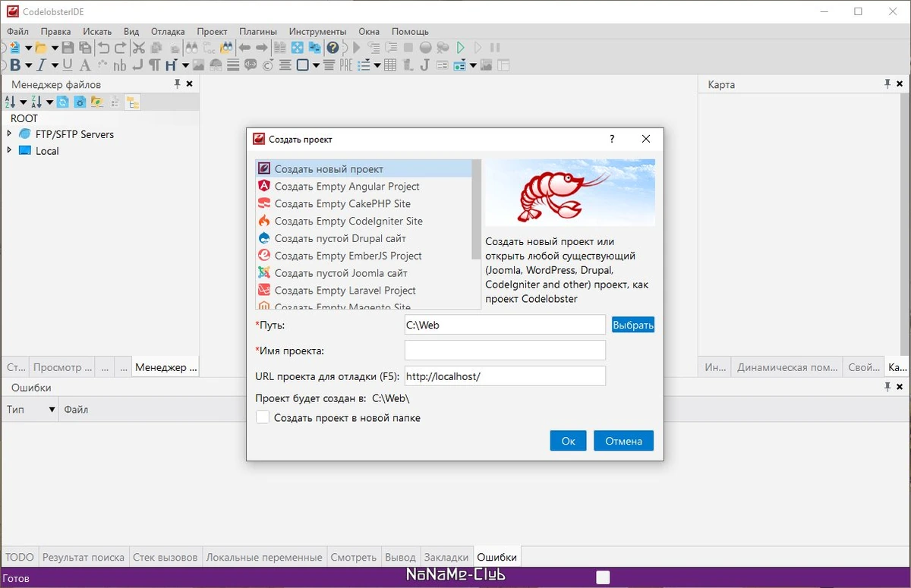Click the Find binoculars icon

tap(191, 48)
